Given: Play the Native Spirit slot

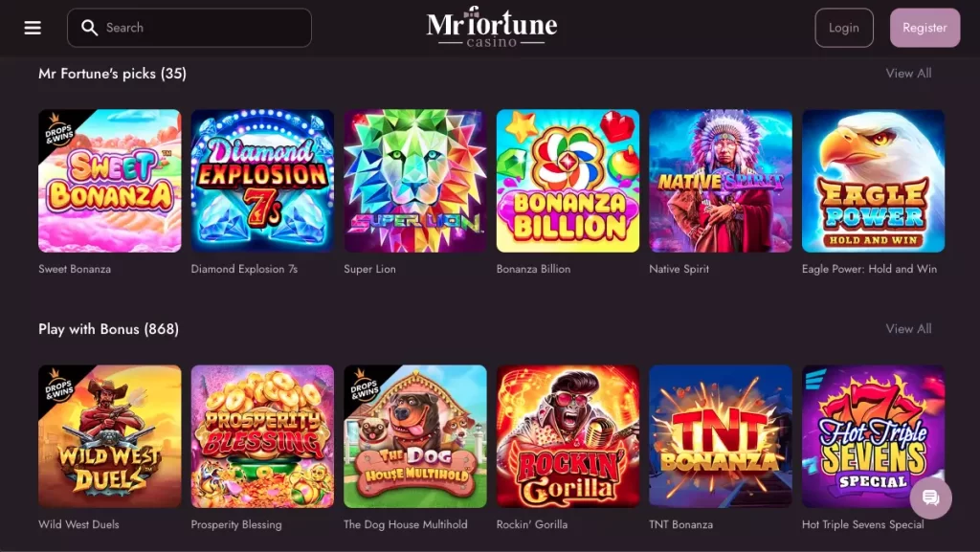Looking at the screenshot, I should [721, 181].
